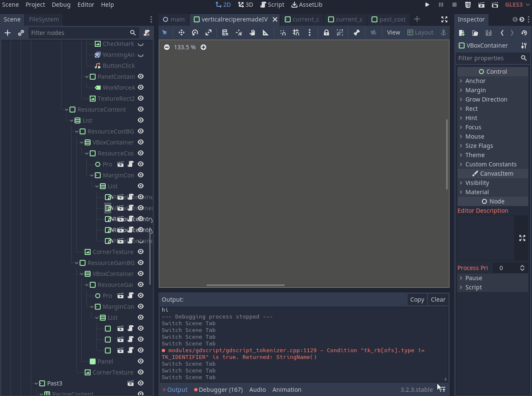
Task: Toggle visibility of TextureRect2 node
Action: click(x=141, y=98)
